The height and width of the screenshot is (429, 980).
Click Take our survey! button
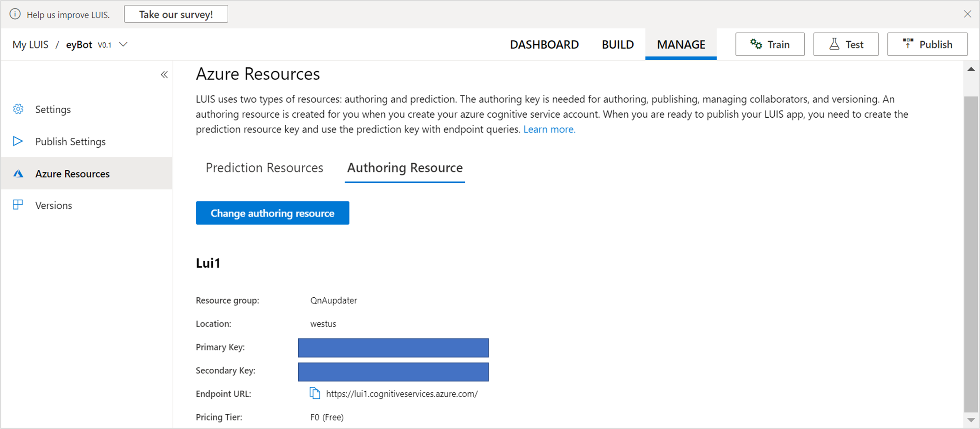(x=176, y=14)
